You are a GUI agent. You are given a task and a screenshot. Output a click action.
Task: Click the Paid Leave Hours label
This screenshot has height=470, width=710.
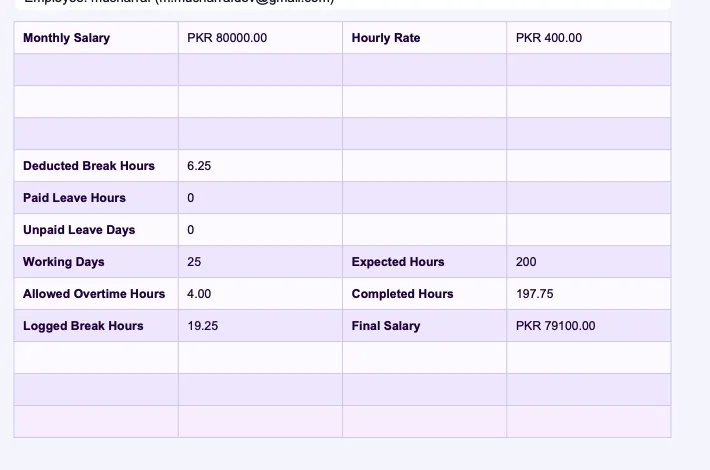(74, 198)
